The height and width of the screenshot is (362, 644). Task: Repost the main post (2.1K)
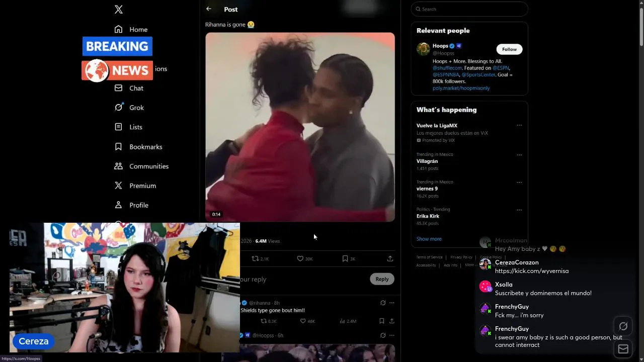pos(260,258)
